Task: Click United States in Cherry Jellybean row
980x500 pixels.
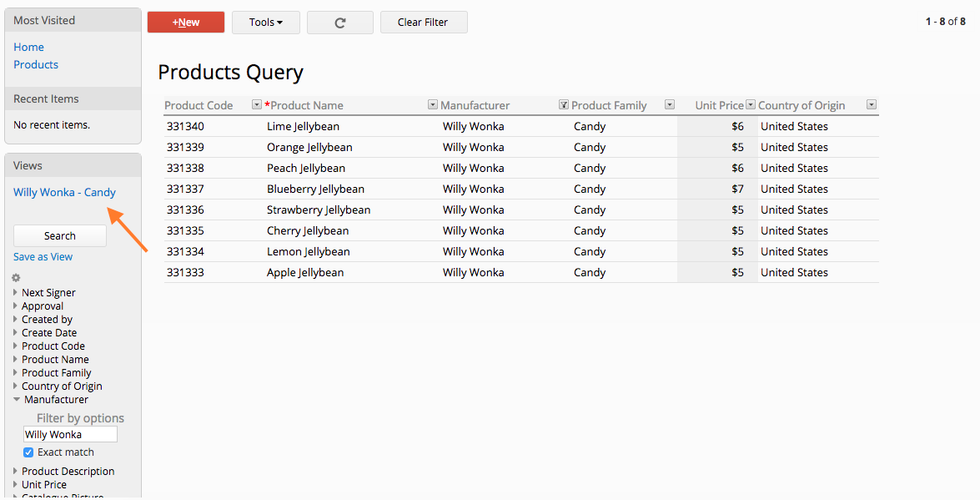Action: coord(794,230)
